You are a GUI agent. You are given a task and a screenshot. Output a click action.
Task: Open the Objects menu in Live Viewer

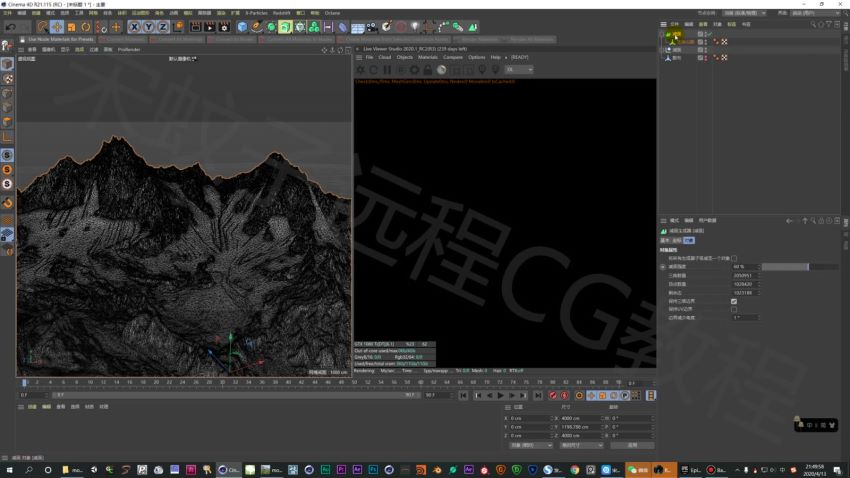click(404, 57)
